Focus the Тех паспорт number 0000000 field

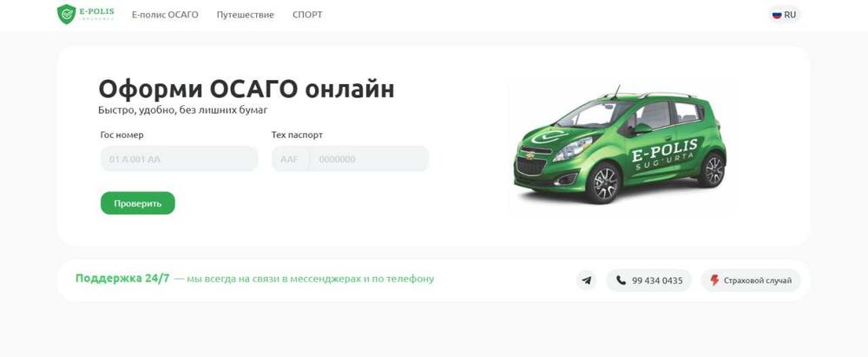click(x=369, y=159)
